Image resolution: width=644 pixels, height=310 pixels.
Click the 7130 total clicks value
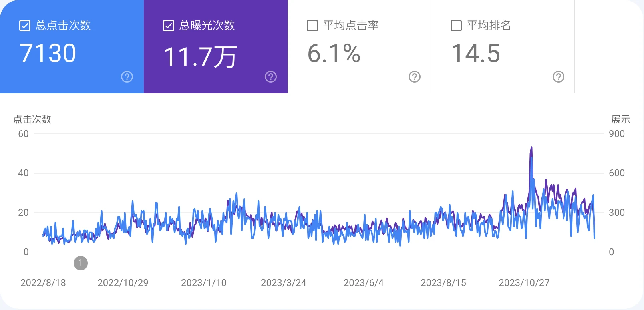(x=48, y=53)
